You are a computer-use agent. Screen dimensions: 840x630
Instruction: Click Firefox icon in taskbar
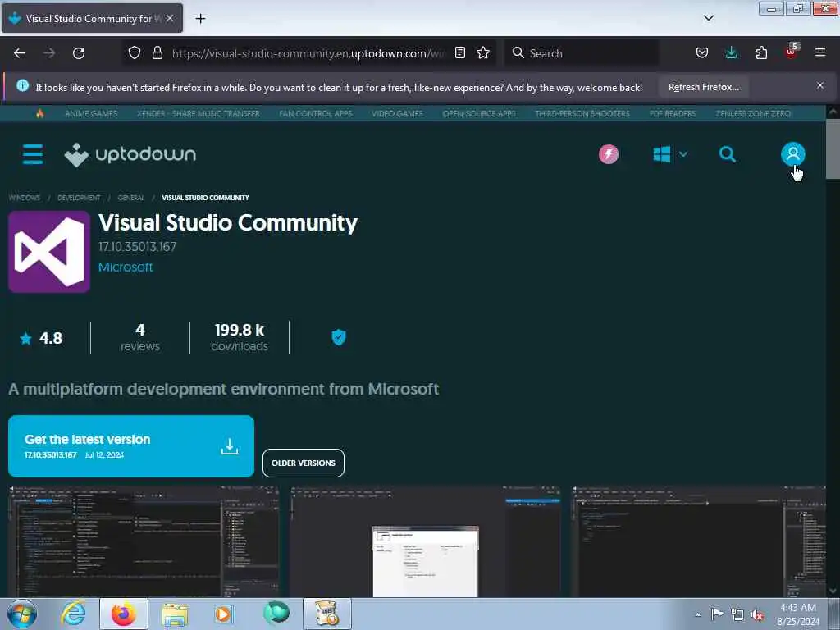point(124,614)
